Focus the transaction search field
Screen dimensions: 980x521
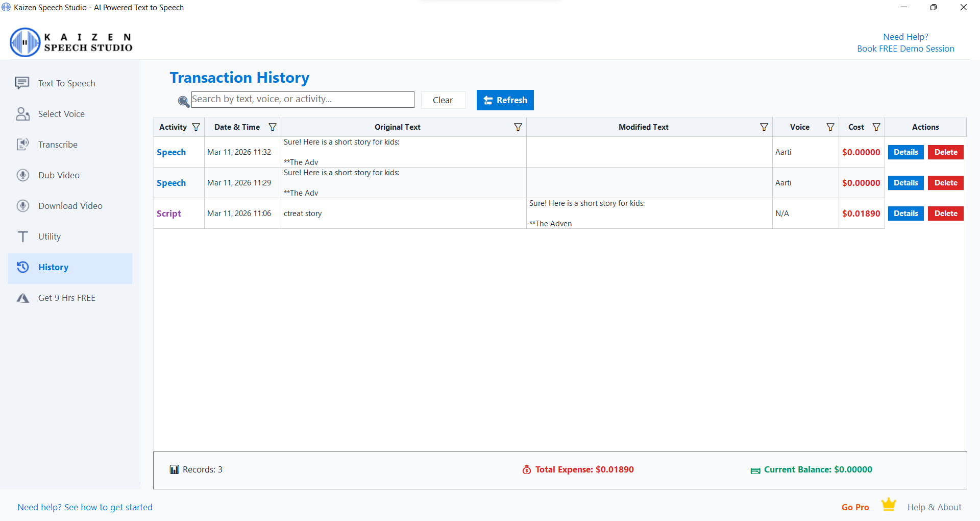pyautogui.click(x=302, y=100)
